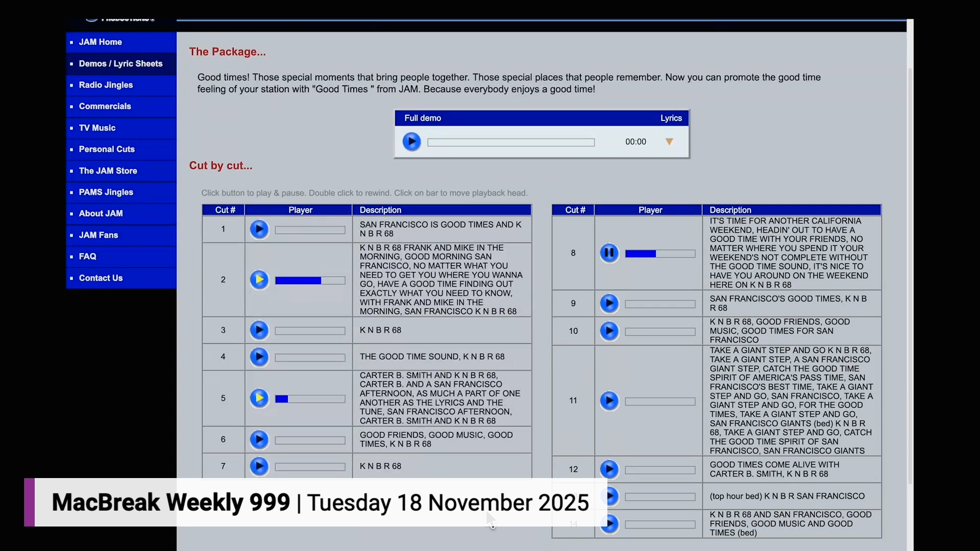Go to Demos / Lyric Sheets
Viewport: 980px width, 551px height.
click(x=120, y=64)
